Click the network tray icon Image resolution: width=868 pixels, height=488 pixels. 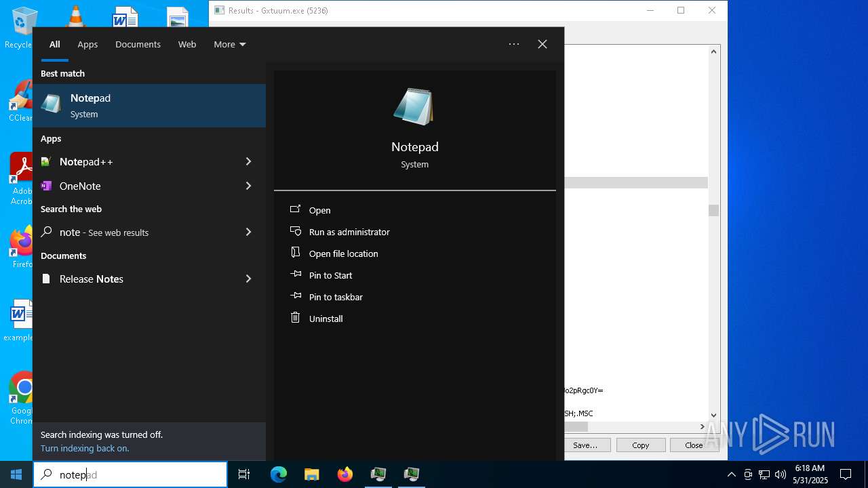[x=764, y=474]
